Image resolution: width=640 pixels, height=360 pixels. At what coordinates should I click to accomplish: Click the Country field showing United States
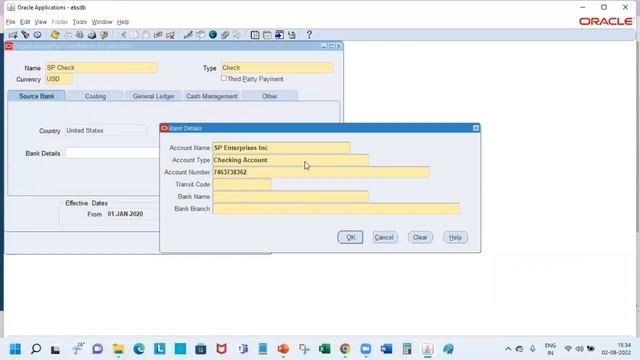coord(105,131)
